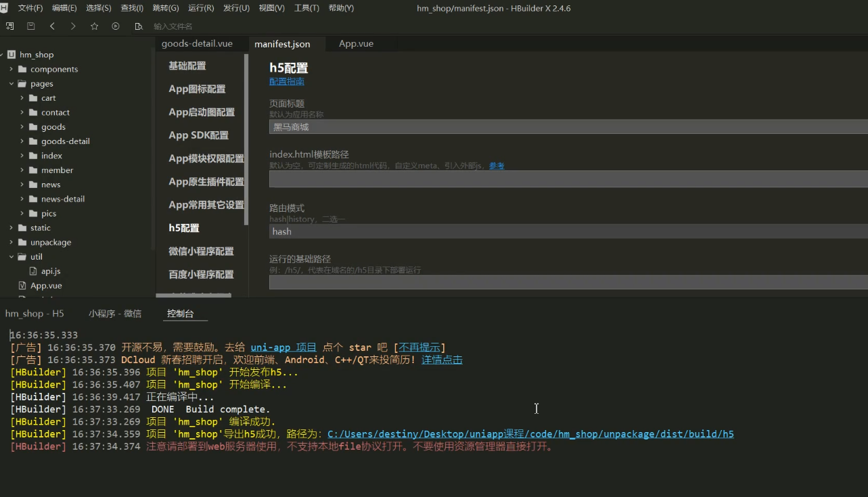Select the components folder icon
This screenshot has width=868, height=497.
pyautogui.click(x=22, y=69)
